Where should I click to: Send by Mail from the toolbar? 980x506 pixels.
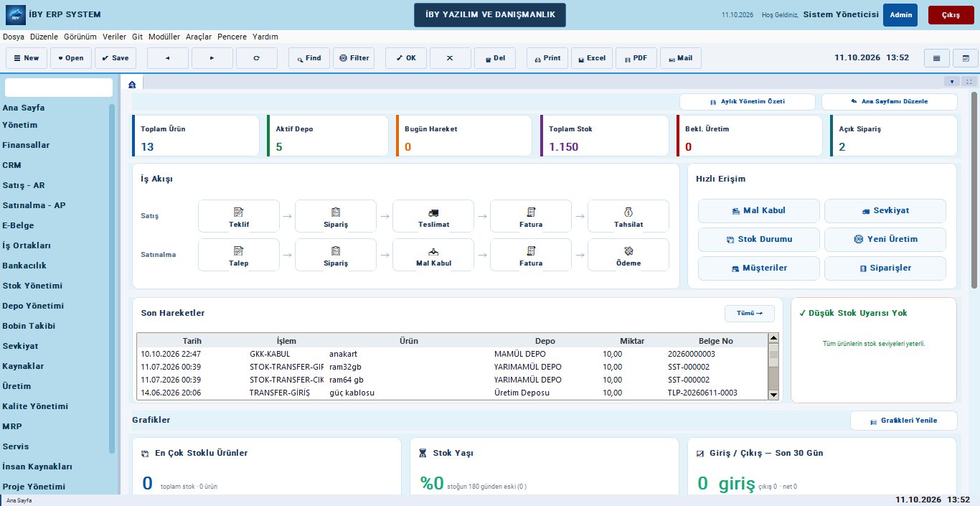click(681, 58)
